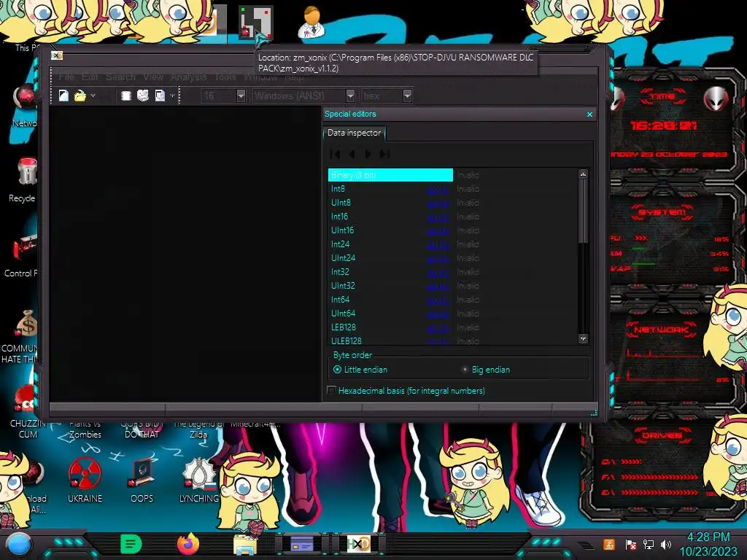Click the go-to-last-byte navigation icon
This screenshot has width=747, height=560.
point(384,154)
